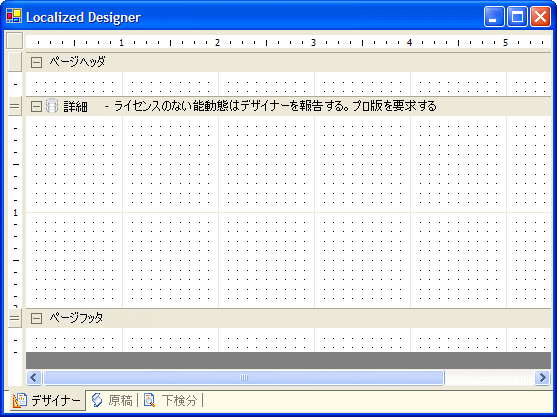Click mark 1 on the vertical ruler

point(15,213)
